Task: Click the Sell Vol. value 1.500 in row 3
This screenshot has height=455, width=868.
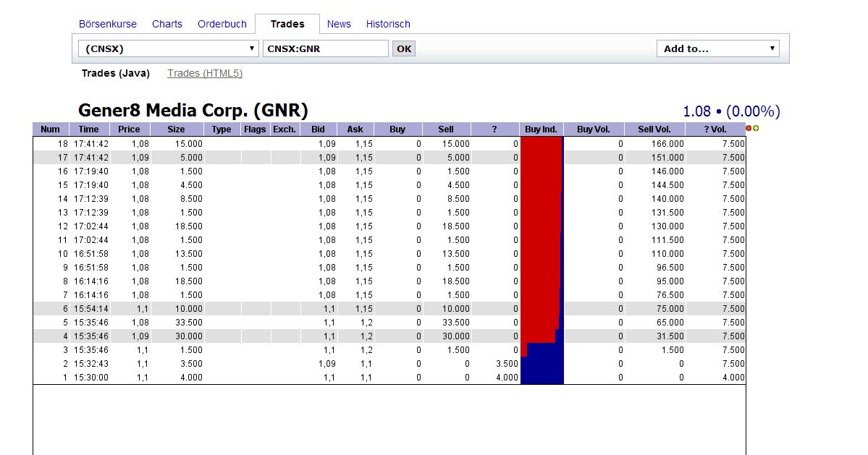Action: pos(673,350)
